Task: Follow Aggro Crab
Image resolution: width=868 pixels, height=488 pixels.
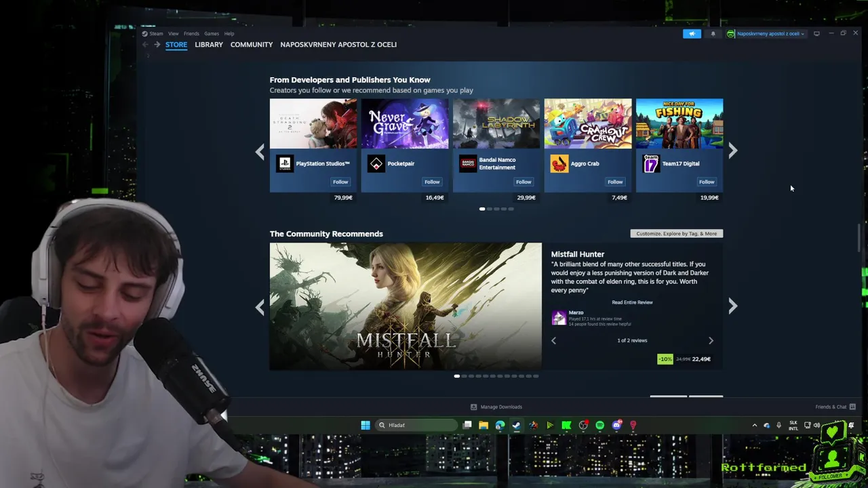Action: 615,182
